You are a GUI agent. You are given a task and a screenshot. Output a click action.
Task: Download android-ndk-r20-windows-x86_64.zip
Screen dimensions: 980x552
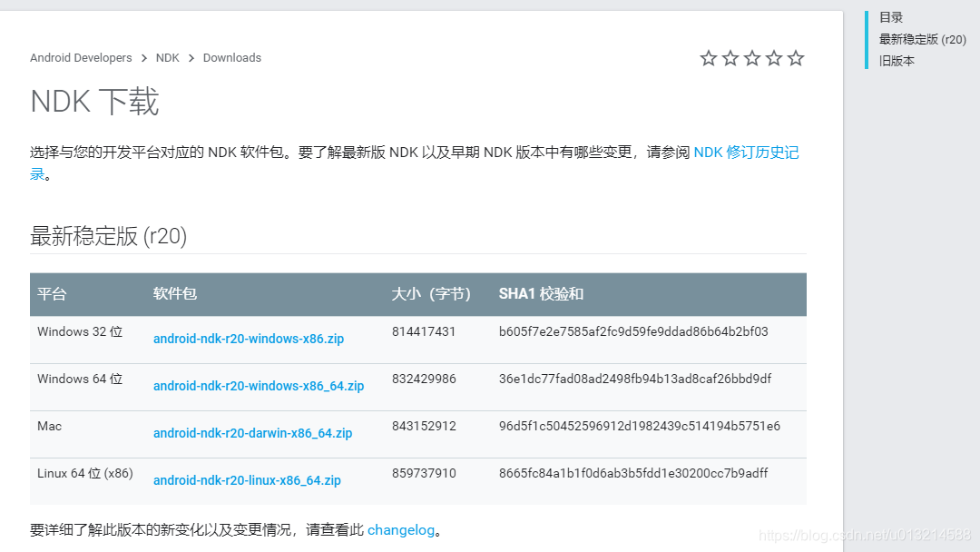(259, 386)
